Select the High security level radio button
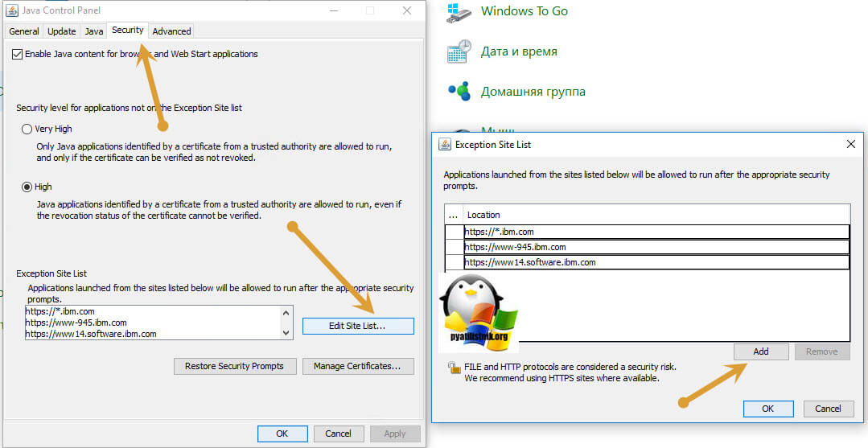Image resolution: width=868 pixels, height=448 pixels. [x=27, y=187]
